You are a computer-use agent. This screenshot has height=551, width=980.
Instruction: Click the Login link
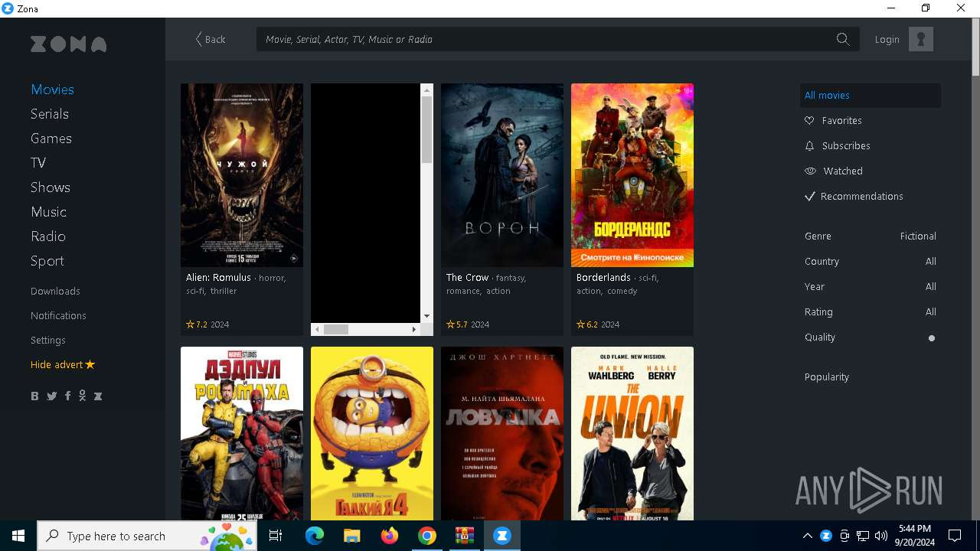887,39
